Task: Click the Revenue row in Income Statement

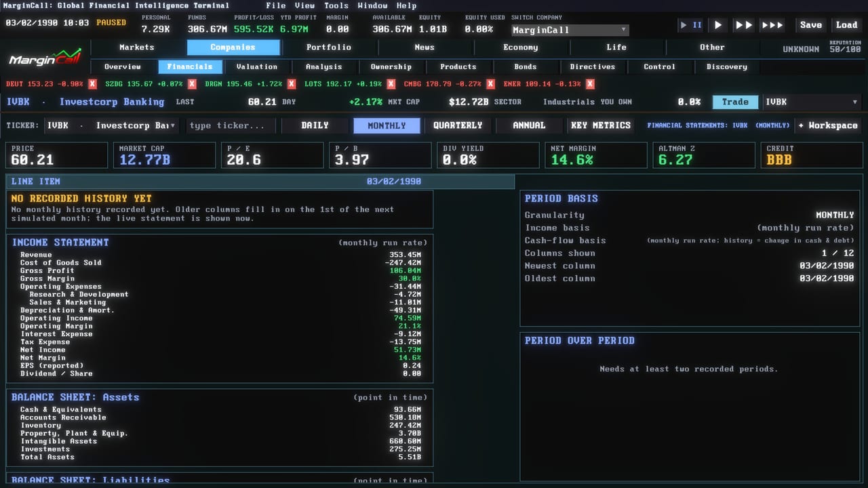Action: [x=220, y=255]
